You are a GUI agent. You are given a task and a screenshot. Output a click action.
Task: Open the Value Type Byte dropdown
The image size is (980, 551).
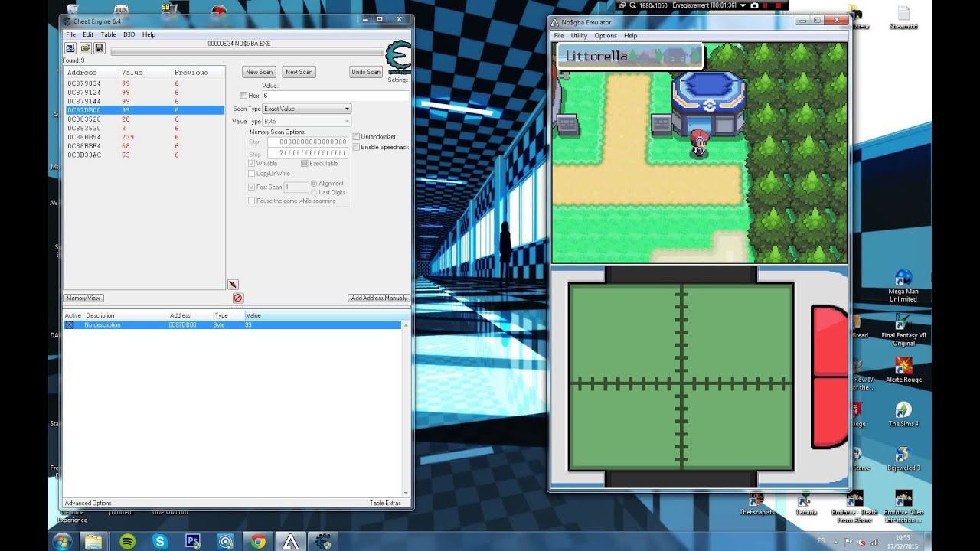coord(306,122)
